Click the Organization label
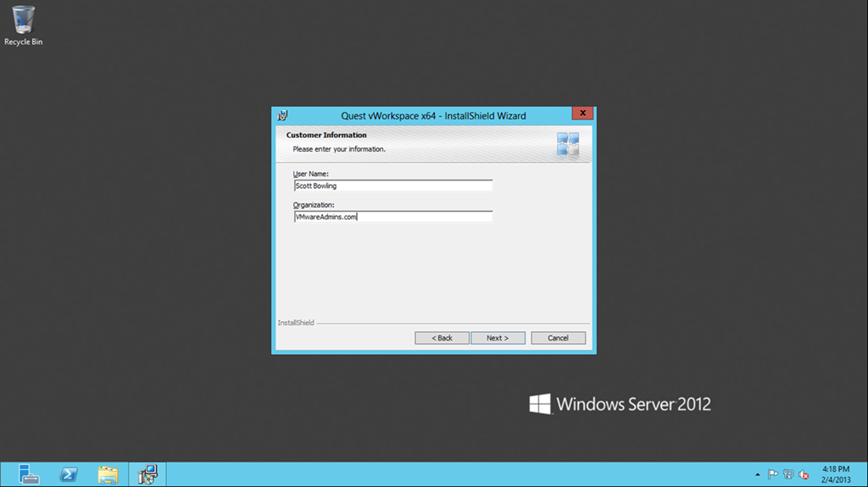Image resolution: width=868 pixels, height=487 pixels. (x=314, y=205)
